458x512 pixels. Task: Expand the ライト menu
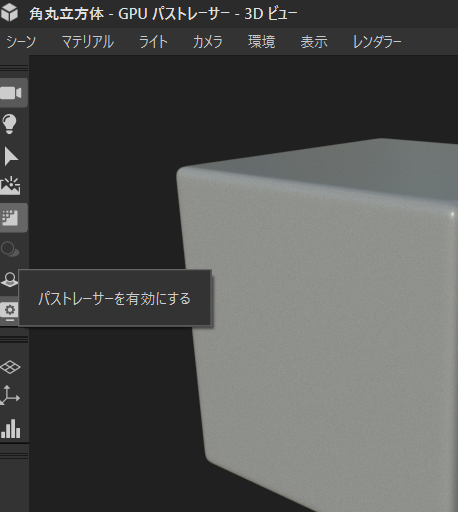pos(153,42)
